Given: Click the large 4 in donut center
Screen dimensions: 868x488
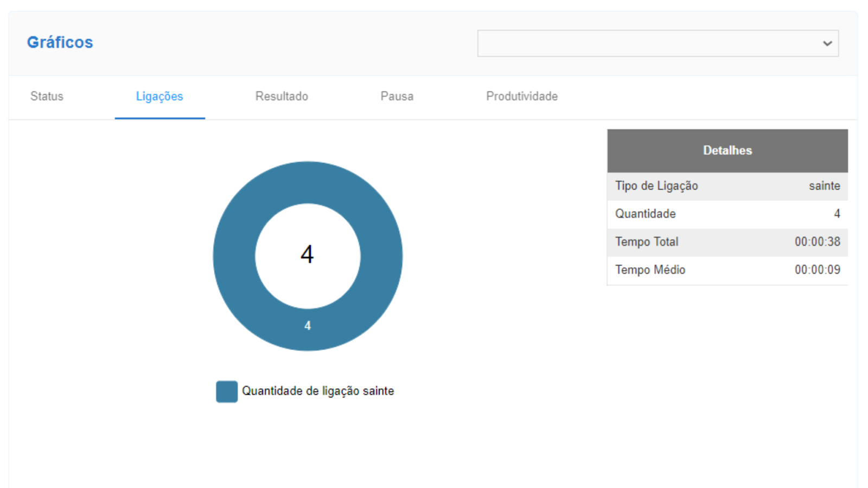Looking at the screenshot, I should pos(307,254).
